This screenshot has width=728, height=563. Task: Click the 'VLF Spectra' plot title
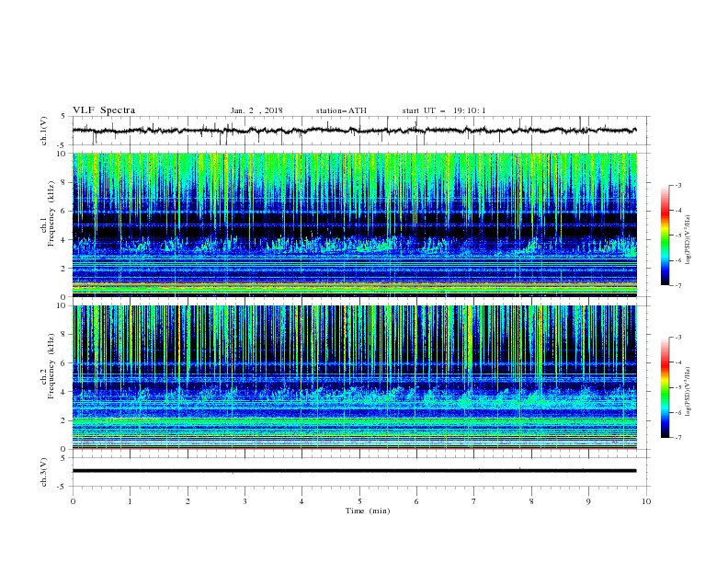(104, 110)
